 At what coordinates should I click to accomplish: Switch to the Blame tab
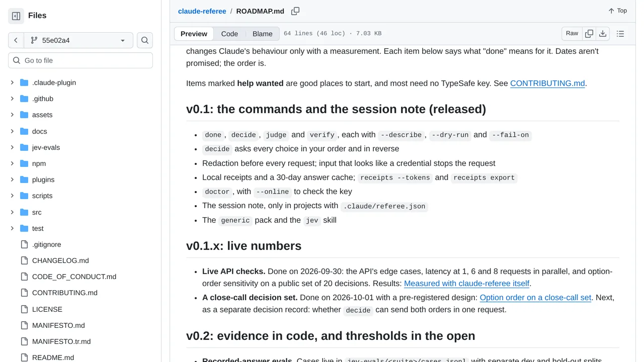(x=263, y=34)
